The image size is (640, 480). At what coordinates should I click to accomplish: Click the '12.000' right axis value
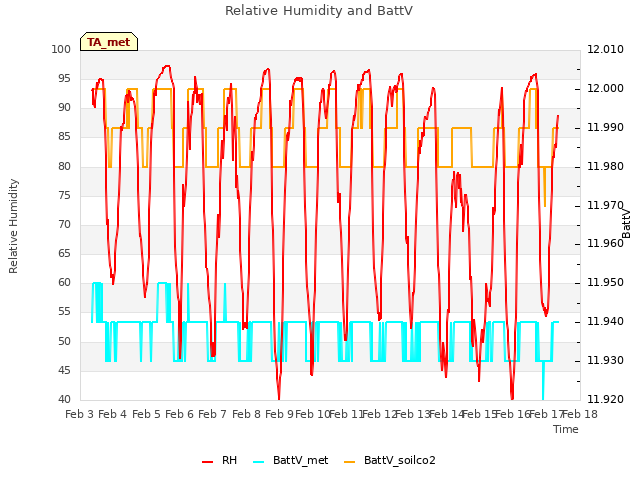coord(605,89)
